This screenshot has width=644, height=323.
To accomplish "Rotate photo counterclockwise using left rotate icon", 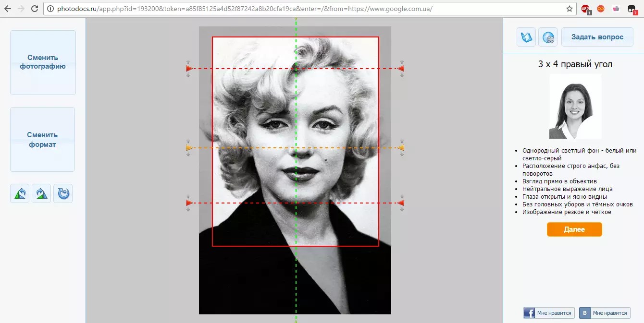I will (x=20, y=193).
